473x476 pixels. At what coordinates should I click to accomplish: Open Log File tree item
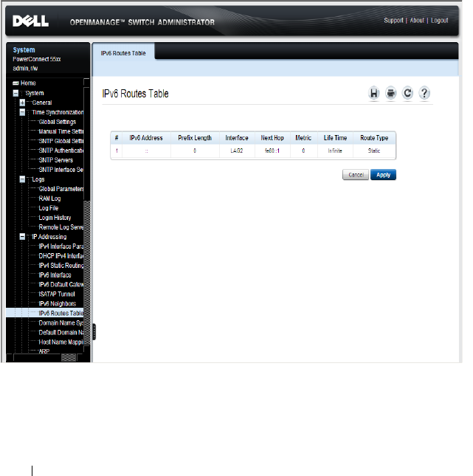[49, 208]
